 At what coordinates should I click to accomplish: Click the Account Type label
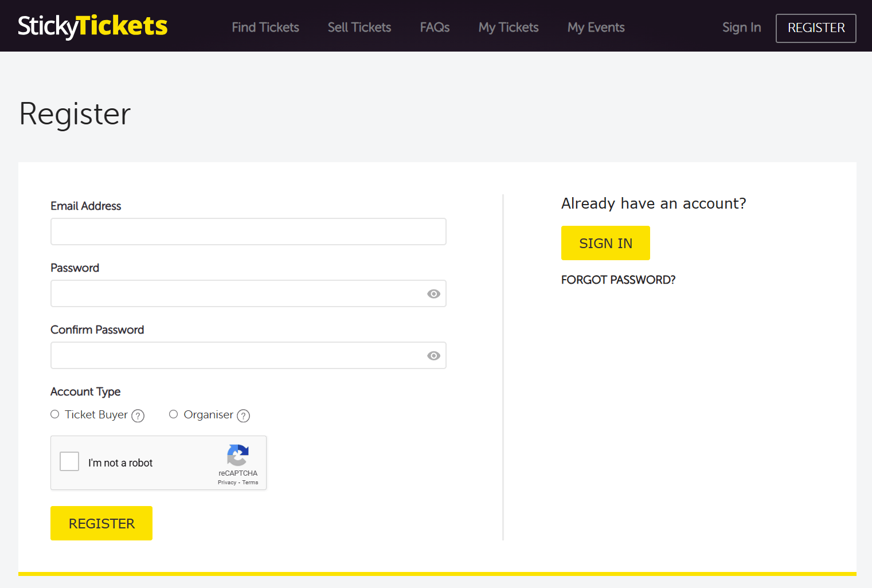[x=85, y=391]
